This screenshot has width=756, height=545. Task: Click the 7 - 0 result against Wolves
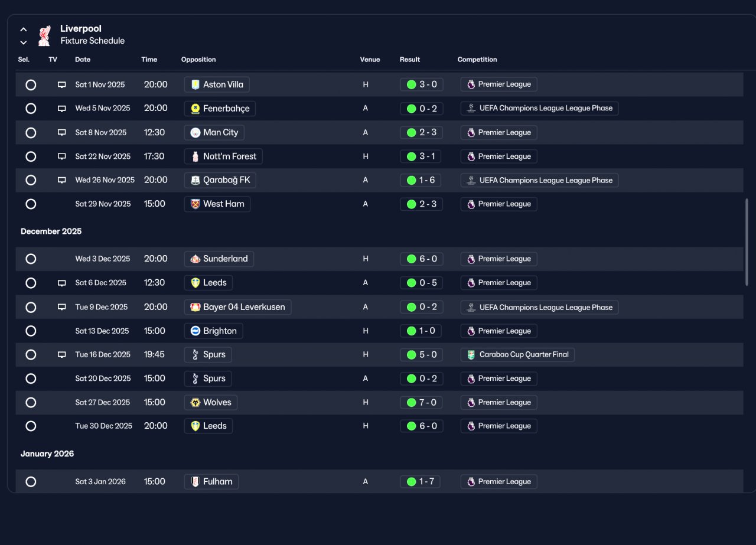point(422,403)
